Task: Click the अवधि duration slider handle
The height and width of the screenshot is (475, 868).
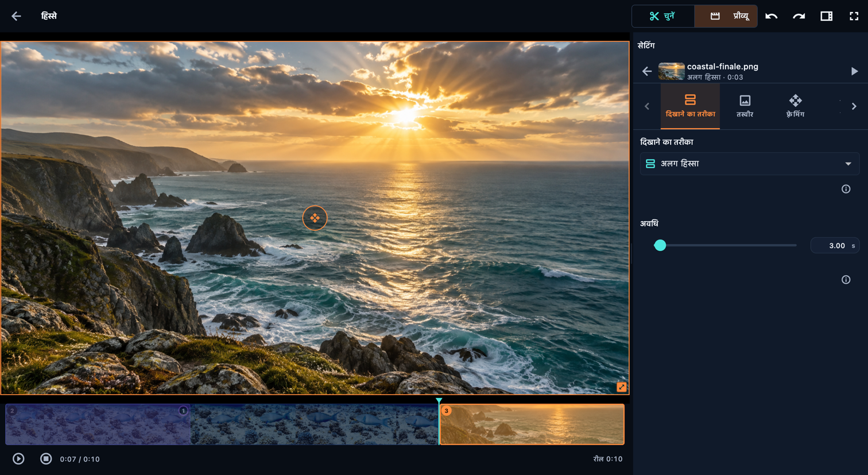Action: (x=660, y=245)
